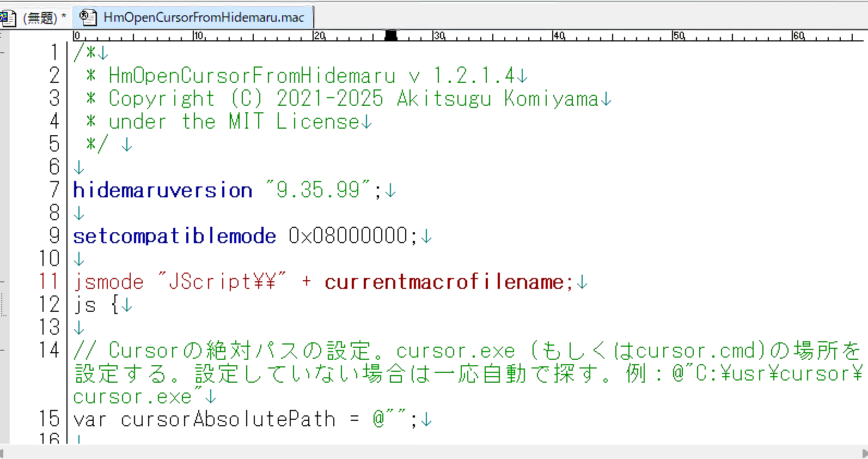Click the text 'under the MIT License'
The height and width of the screenshot is (459, 868).
pyautogui.click(x=234, y=122)
